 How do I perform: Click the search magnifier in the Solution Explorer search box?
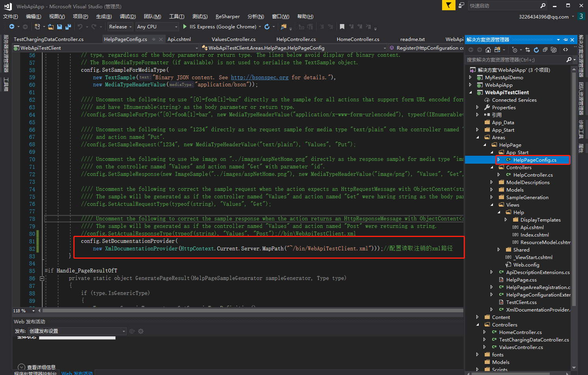[569, 60]
